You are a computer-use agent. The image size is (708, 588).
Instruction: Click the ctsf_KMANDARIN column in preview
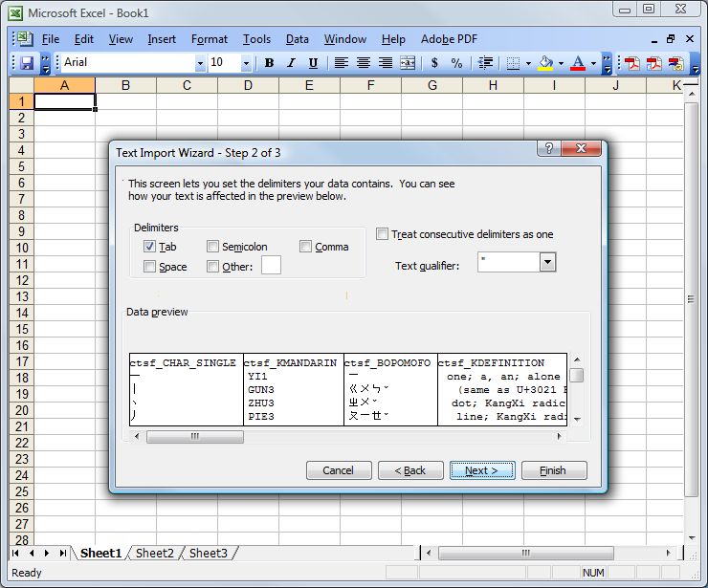[x=294, y=389]
